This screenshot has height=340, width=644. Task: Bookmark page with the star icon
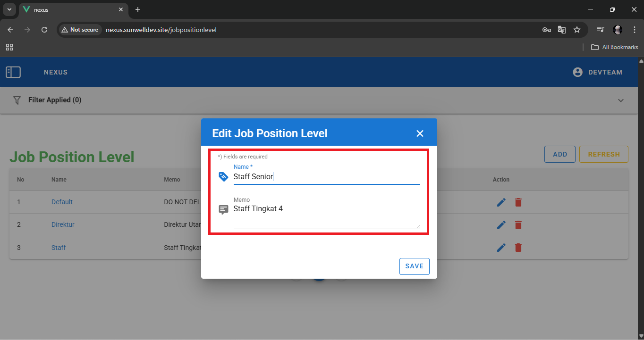tap(577, 30)
